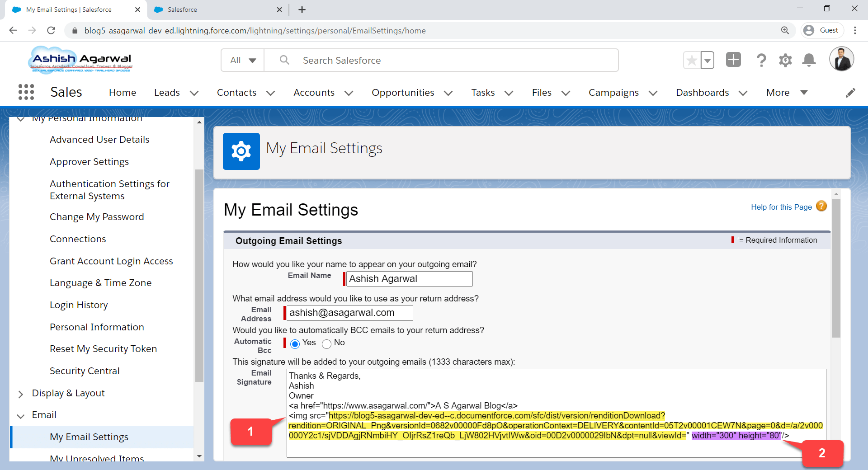Click the Email Address input field
868x470 pixels.
(x=350, y=313)
